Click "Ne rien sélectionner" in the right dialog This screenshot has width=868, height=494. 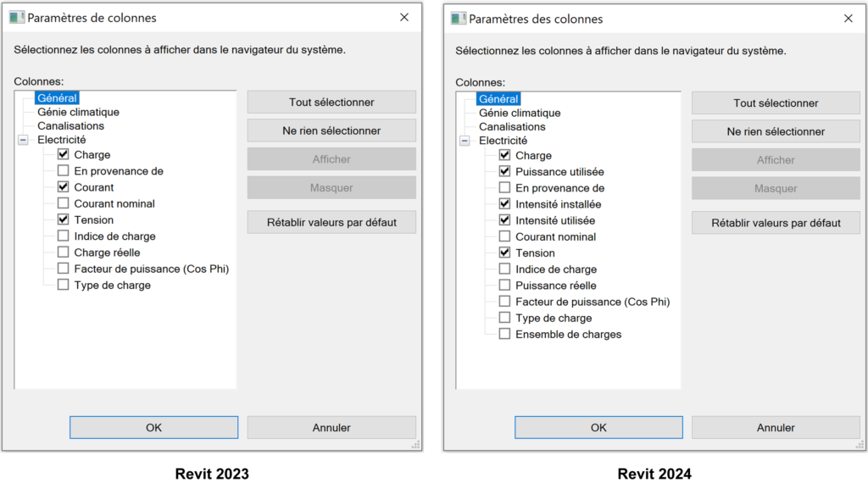pos(775,131)
